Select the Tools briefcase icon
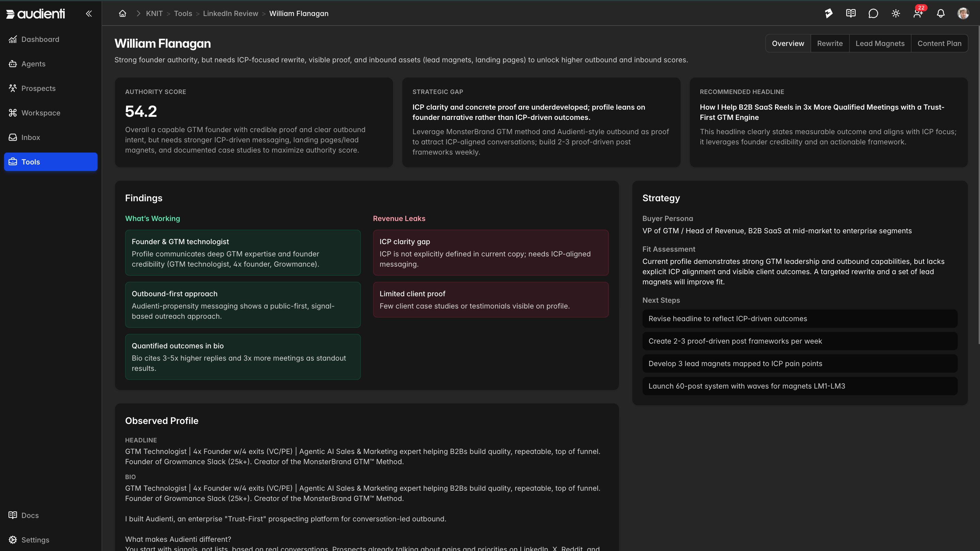 coord(13,162)
